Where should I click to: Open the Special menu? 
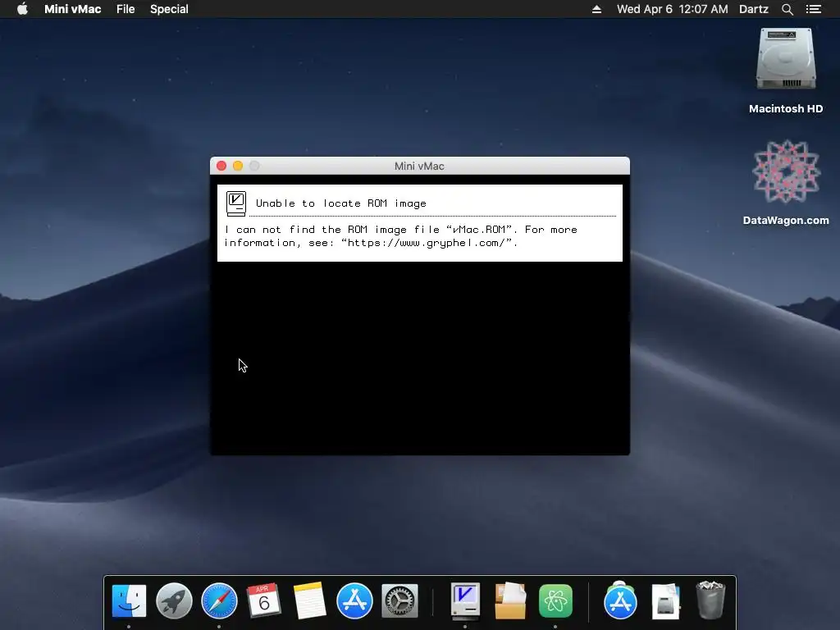click(169, 8)
